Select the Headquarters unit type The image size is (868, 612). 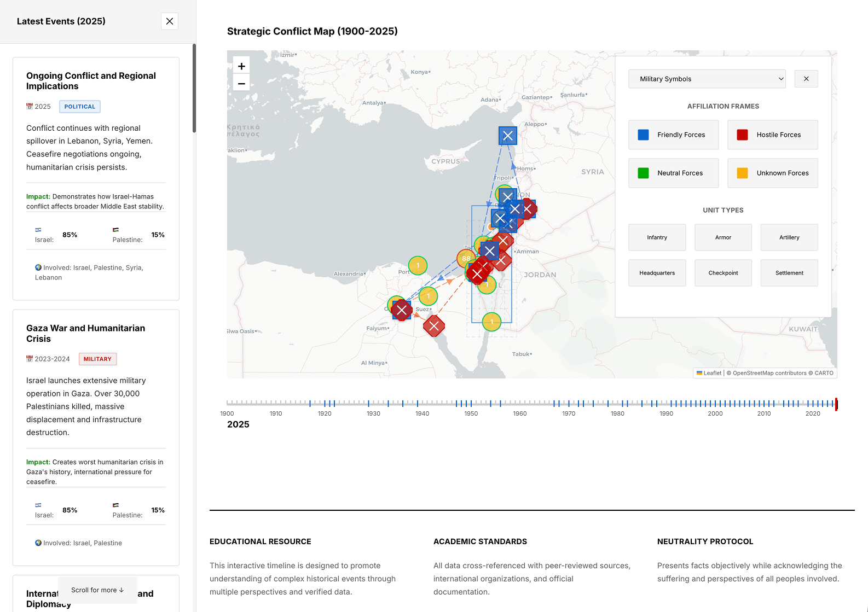pyautogui.click(x=657, y=273)
